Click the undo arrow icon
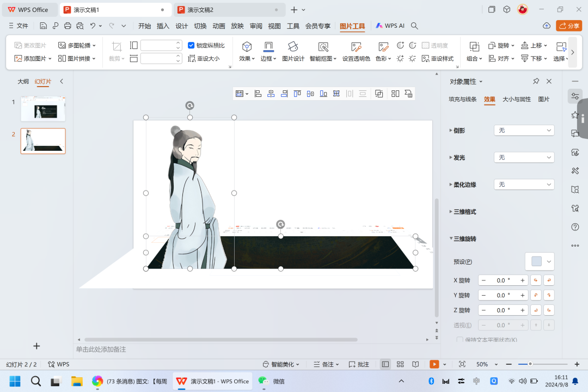 pyautogui.click(x=93, y=26)
